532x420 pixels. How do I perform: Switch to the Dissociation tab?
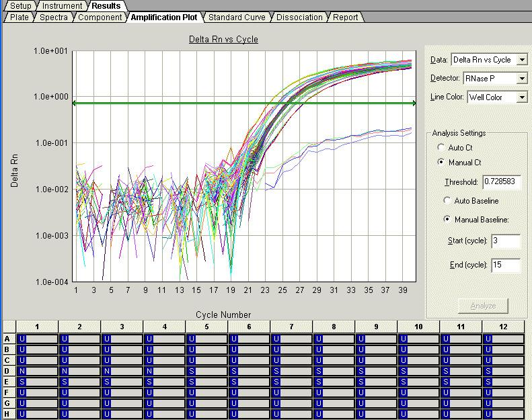pyautogui.click(x=299, y=17)
